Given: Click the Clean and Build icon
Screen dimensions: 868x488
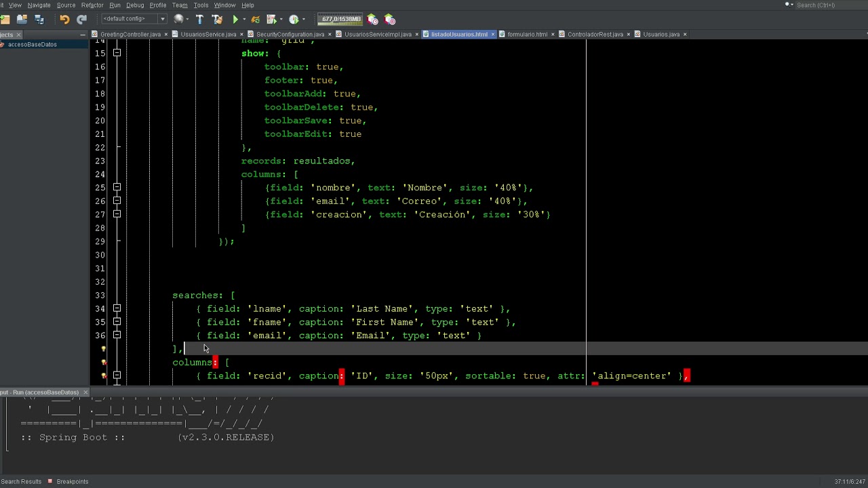Looking at the screenshot, I should pos(217,20).
